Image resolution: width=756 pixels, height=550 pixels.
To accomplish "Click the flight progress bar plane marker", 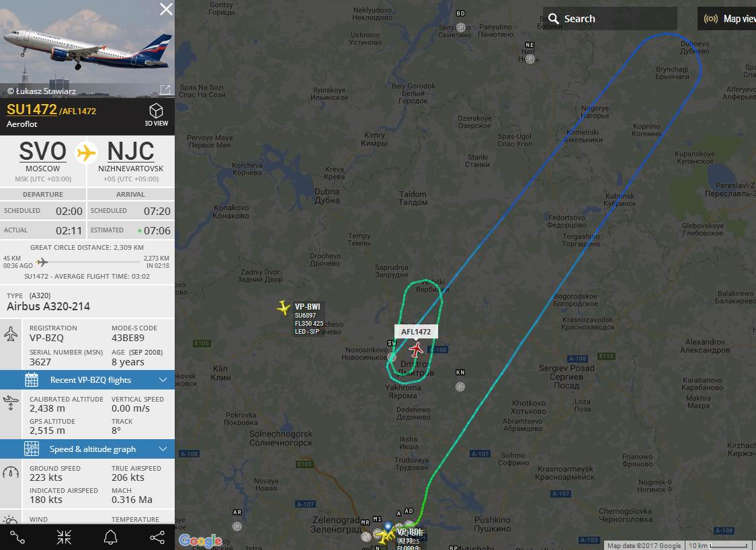I will 42,262.
